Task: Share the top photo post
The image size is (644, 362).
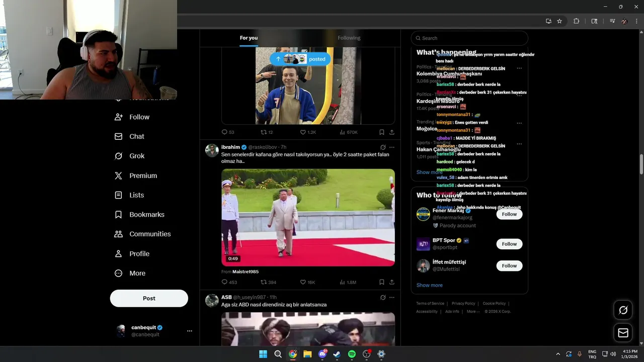Action: (392, 132)
